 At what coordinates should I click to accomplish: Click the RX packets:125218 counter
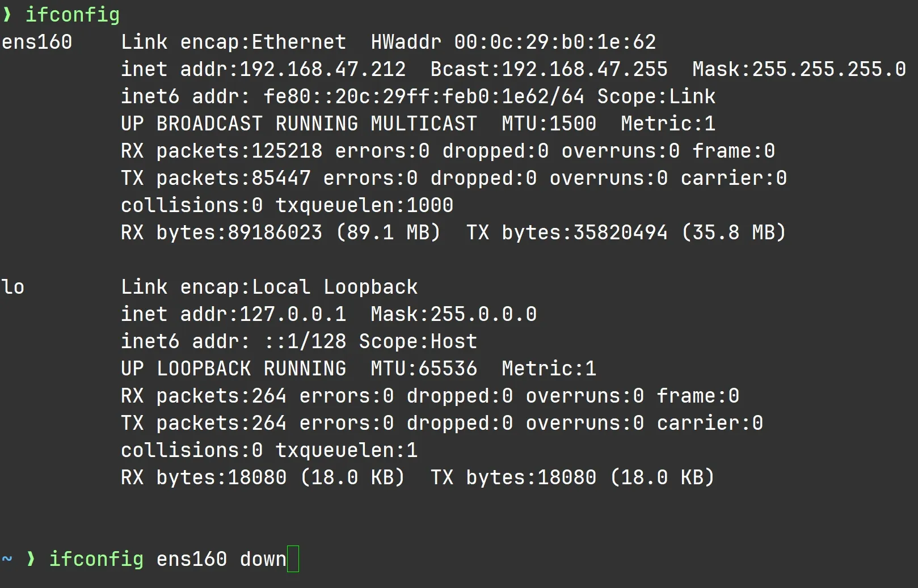pos(221,151)
